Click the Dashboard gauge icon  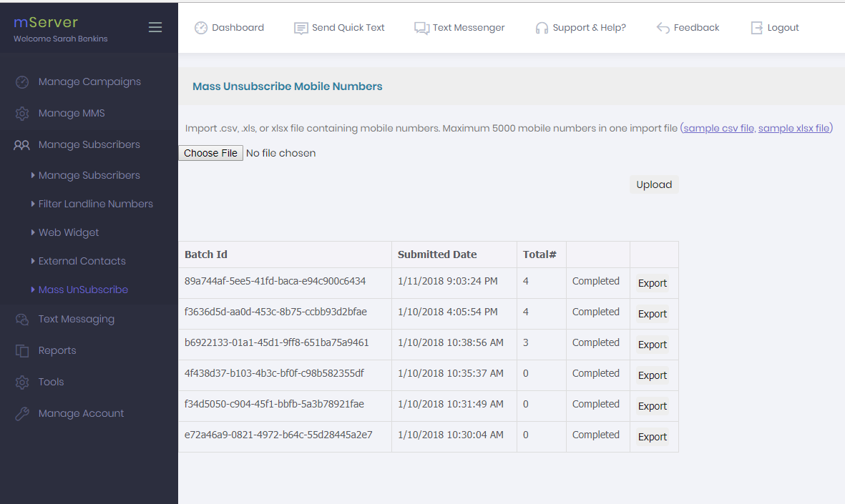tap(201, 28)
